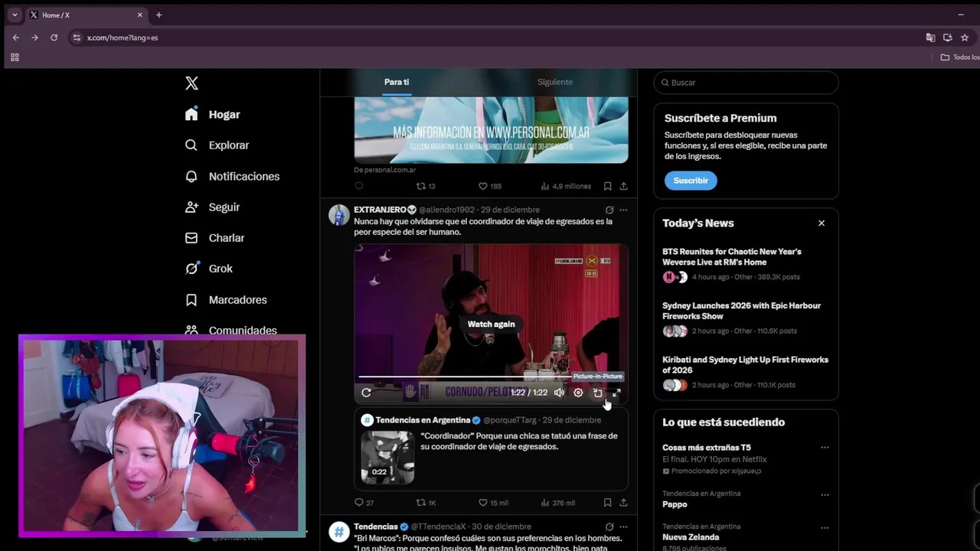Open Grok icon on Tendencias post

click(609, 527)
